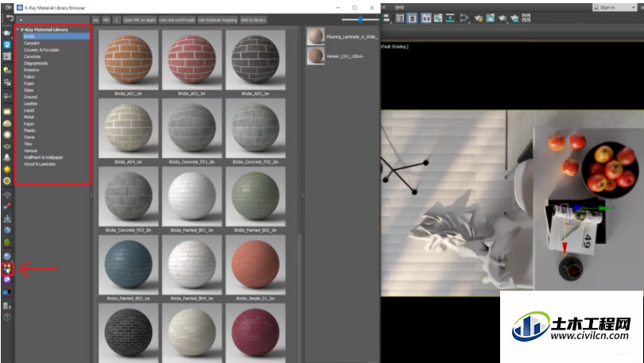
Task: Open the purple Chaos Cosmos icon
Action: point(7,280)
